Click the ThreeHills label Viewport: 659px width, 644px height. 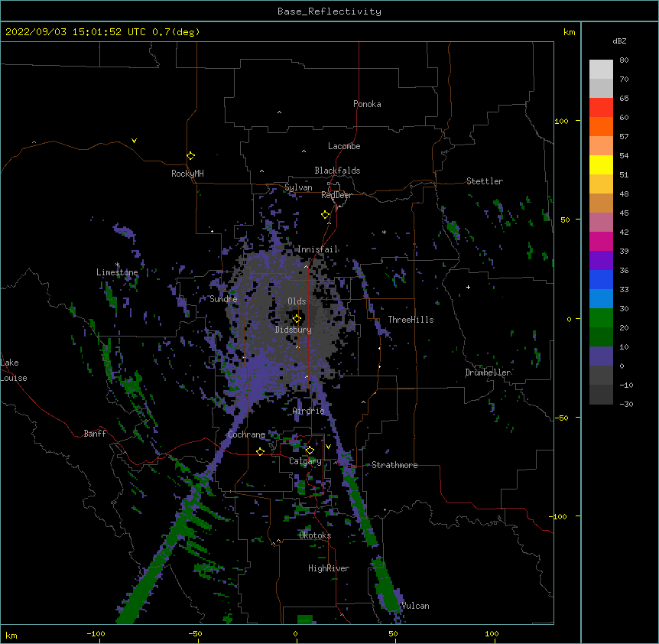(x=411, y=320)
